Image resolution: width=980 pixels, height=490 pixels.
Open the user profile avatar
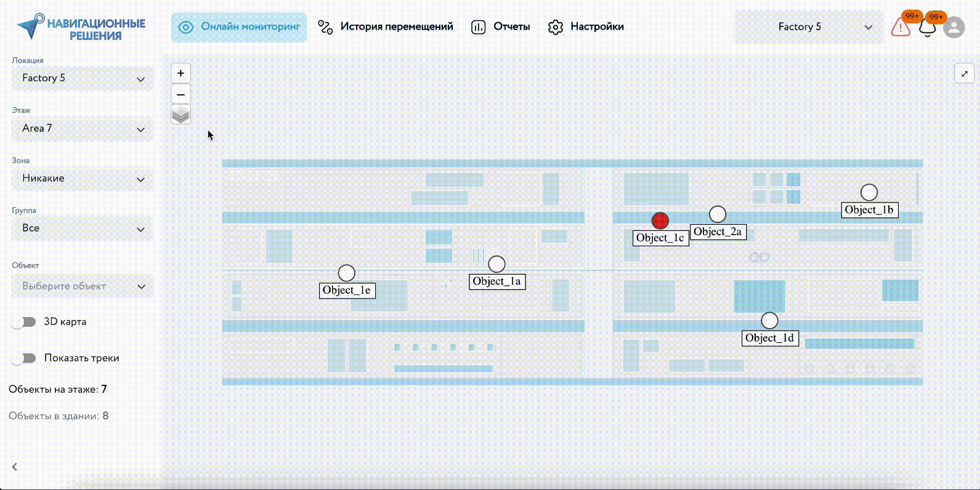[x=954, y=27]
